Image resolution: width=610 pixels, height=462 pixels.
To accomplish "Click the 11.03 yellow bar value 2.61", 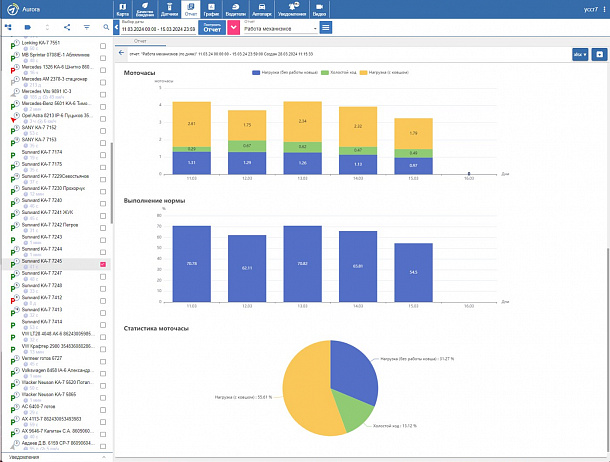I will (x=191, y=124).
